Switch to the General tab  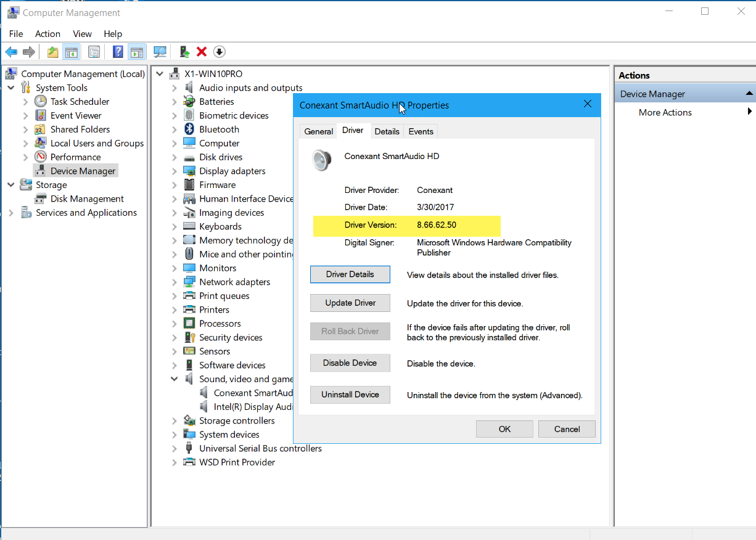(x=319, y=131)
